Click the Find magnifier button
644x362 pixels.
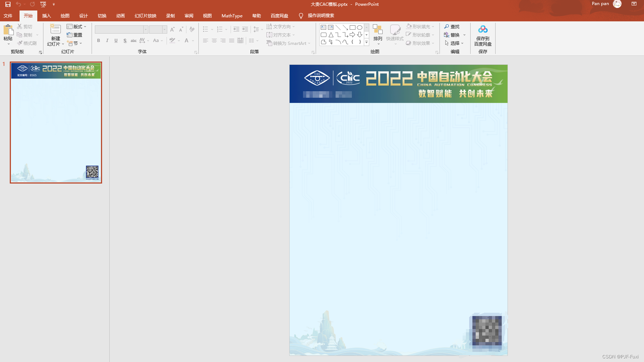point(452,26)
